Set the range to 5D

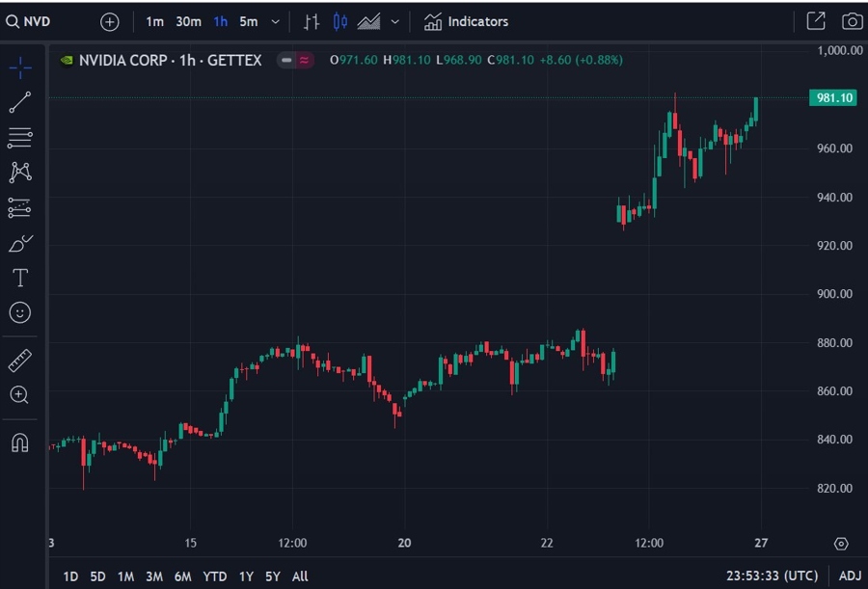(x=97, y=576)
